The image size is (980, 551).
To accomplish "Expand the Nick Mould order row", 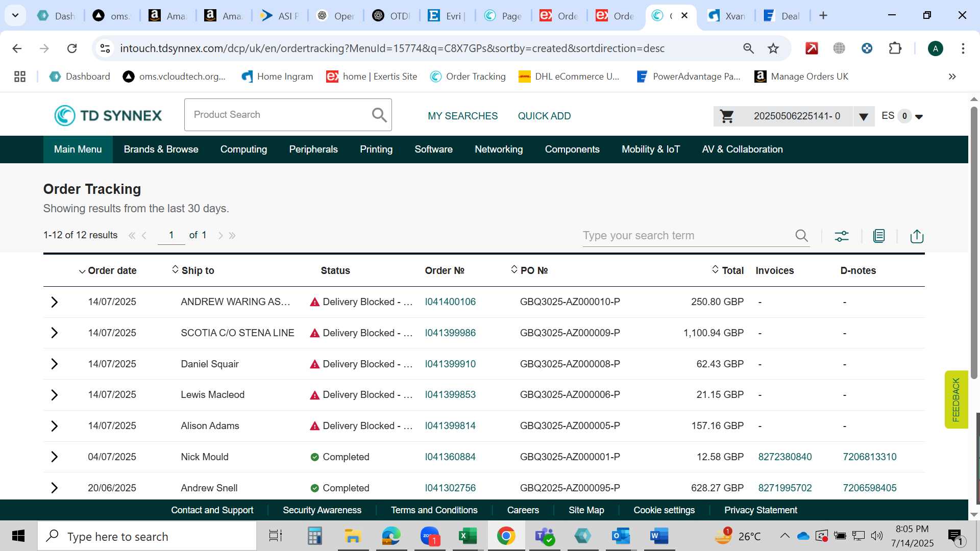I will (55, 457).
